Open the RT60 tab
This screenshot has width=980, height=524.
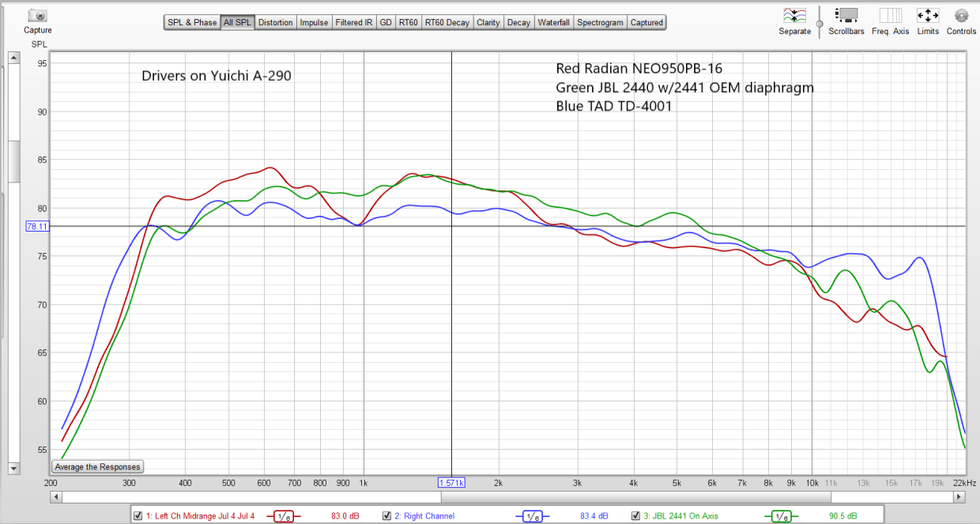coord(409,22)
